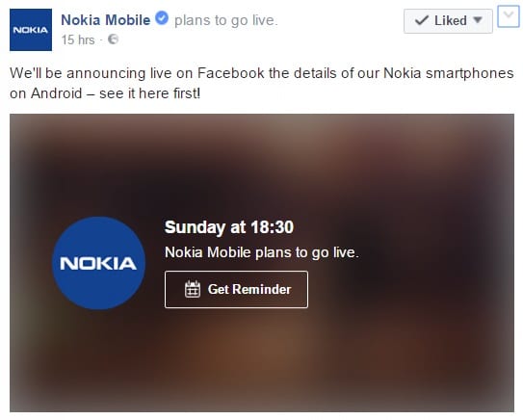The width and height of the screenshot is (523, 420).
Task: Click the Nokia Mobile plans to go live caption
Action: click(262, 252)
